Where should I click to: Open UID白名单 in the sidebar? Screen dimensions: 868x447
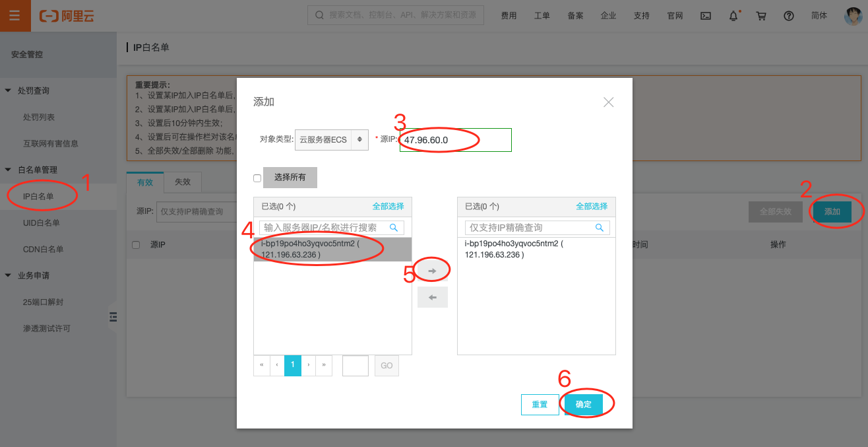[x=42, y=223]
